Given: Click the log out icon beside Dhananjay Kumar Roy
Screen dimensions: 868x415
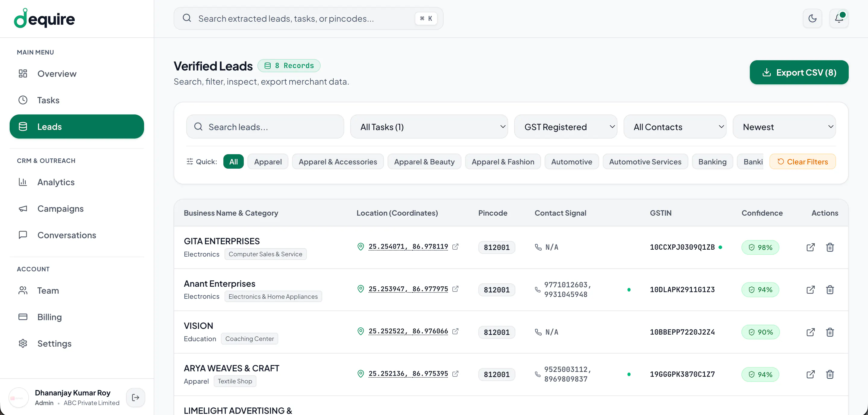Looking at the screenshot, I should point(135,398).
